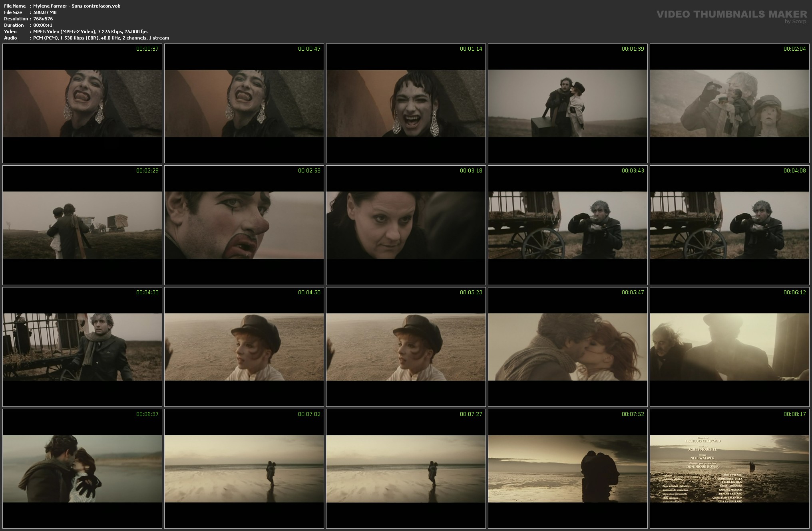This screenshot has width=812, height=531.
Task: Open the frame stamped 00:01:39
Action: tap(568, 103)
